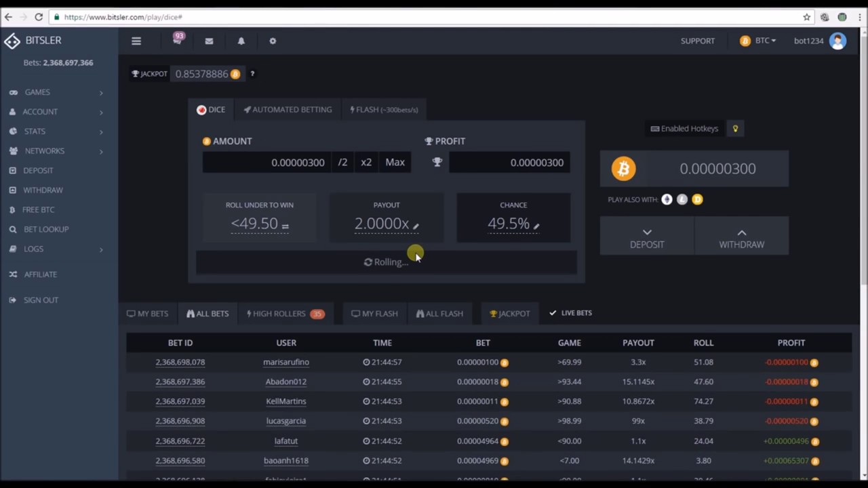Select Litecoin coin under Play Also With
Image resolution: width=868 pixels, height=488 pixels.
(682, 199)
